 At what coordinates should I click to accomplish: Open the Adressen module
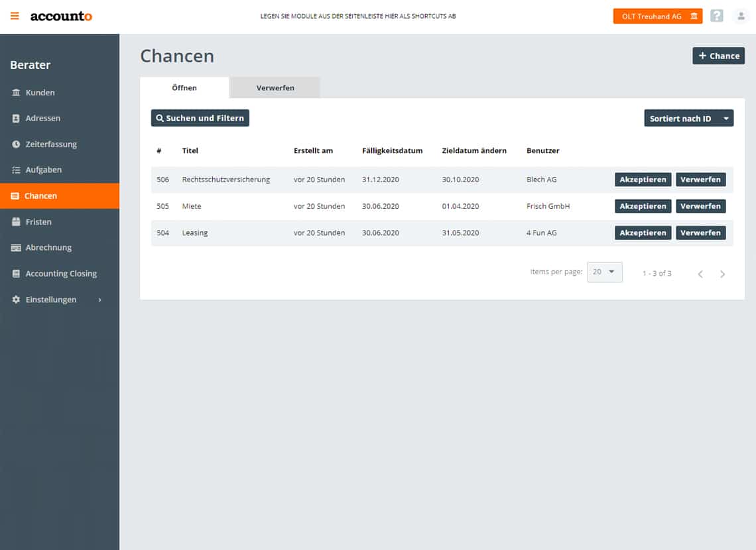pyautogui.click(x=60, y=119)
